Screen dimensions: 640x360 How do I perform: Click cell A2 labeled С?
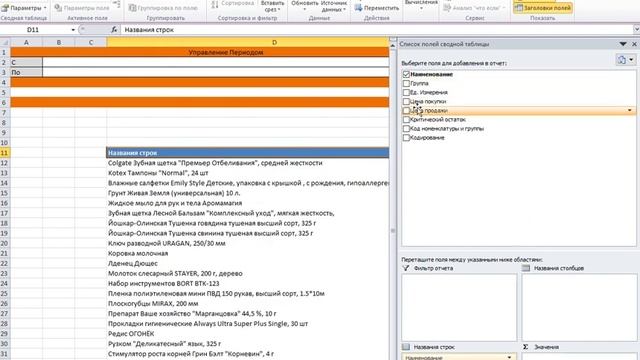tap(26, 62)
